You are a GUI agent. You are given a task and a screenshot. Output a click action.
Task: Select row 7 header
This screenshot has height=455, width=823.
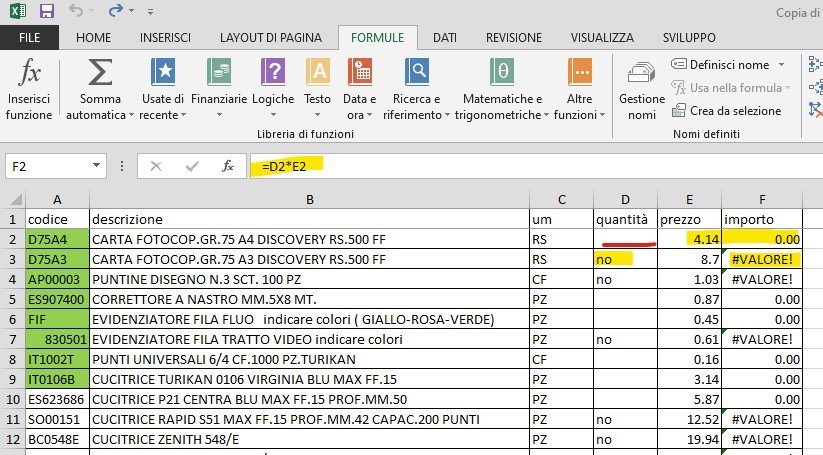pos(13,340)
